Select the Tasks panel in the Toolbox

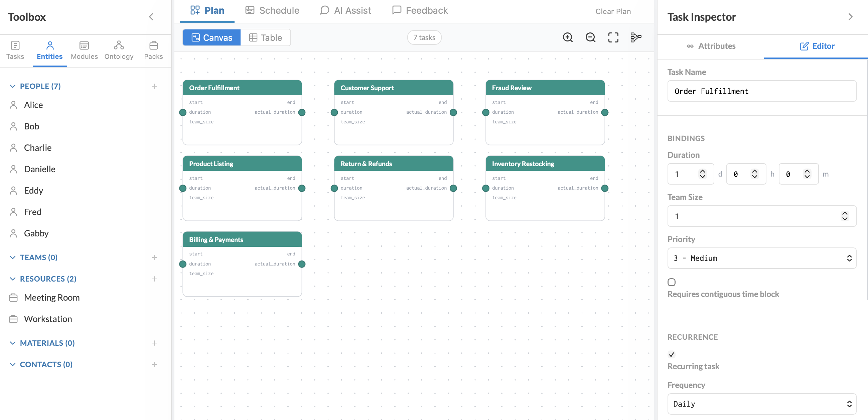coord(15,50)
